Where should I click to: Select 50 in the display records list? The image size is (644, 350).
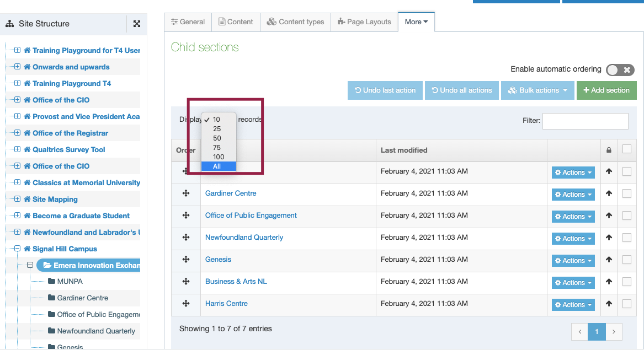click(x=219, y=138)
